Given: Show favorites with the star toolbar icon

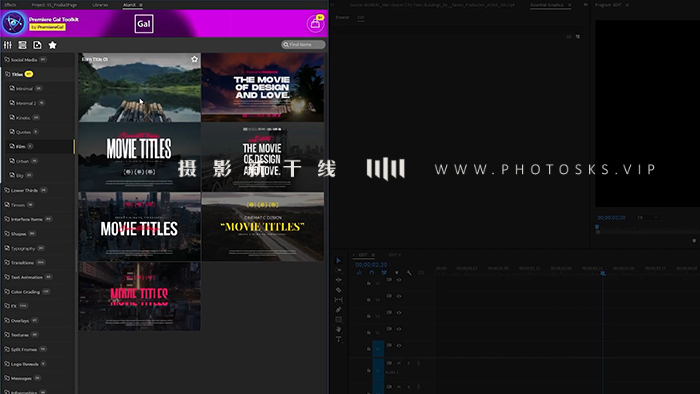Looking at the screenshot, I should point(53,45).
